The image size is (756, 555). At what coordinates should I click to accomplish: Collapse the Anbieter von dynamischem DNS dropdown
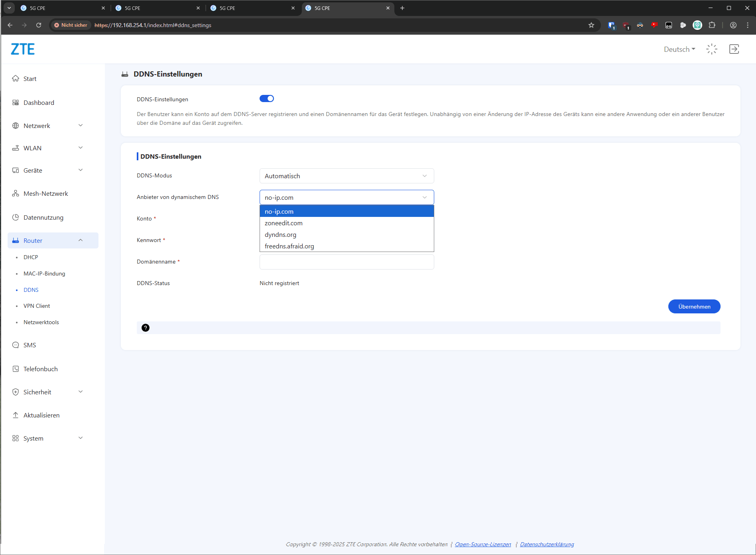coord(346,197)
